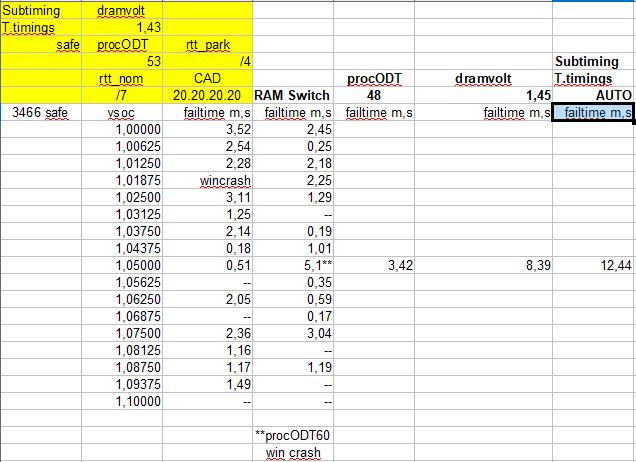The width and height of the screenshot is (636, 462).
Task: Select the failtime cell reading 0,51
Action: [x=208, y=266]
